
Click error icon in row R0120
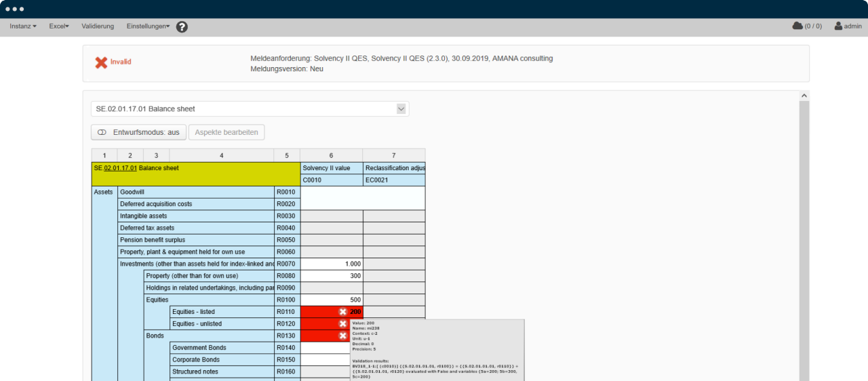click(x=343, y=324)
